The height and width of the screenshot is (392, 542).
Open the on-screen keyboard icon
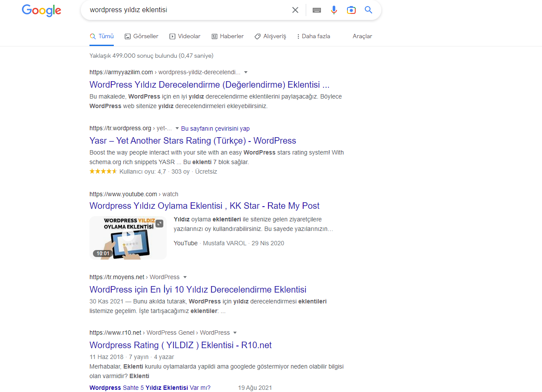(317, 10)
